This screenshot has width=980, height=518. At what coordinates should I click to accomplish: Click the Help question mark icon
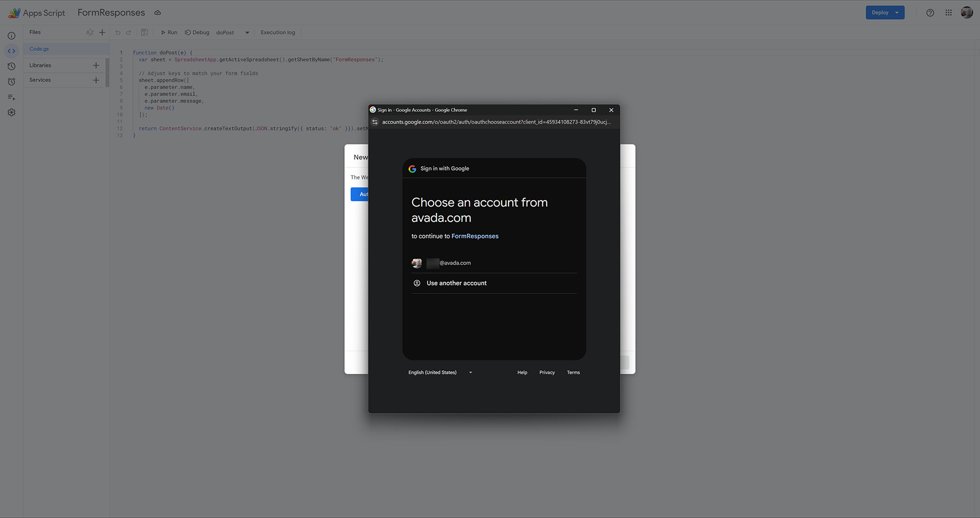pos(930,13)
